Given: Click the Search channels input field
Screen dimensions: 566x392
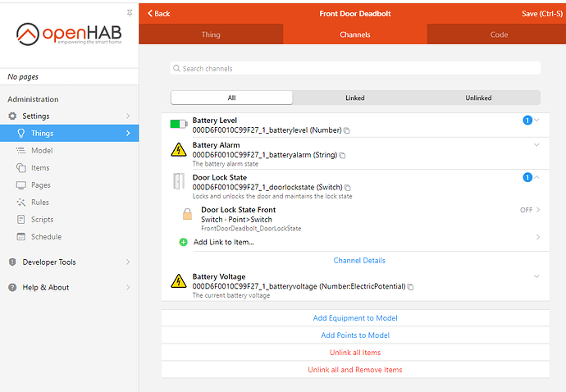Looking at the screenshot, I should pyautogui.click(x=355, y=68).
